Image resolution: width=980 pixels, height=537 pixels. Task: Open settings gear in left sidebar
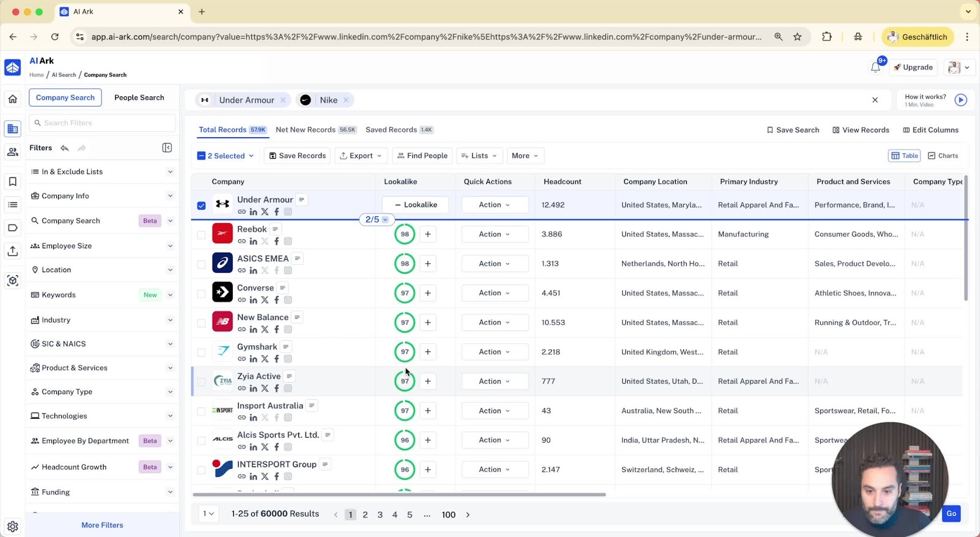(x=13, y=526)
